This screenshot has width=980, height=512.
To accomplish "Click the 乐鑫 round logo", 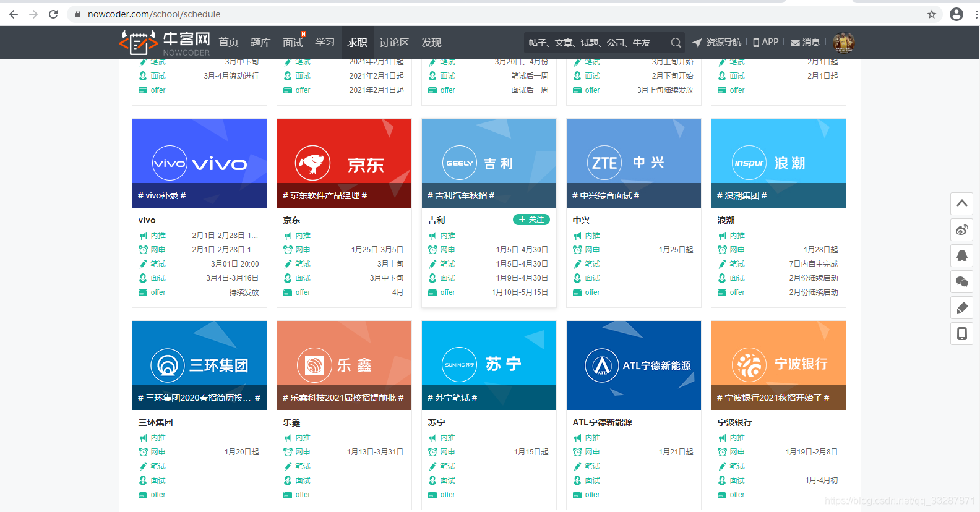I will pyautogui.click(x=314, y=365).
